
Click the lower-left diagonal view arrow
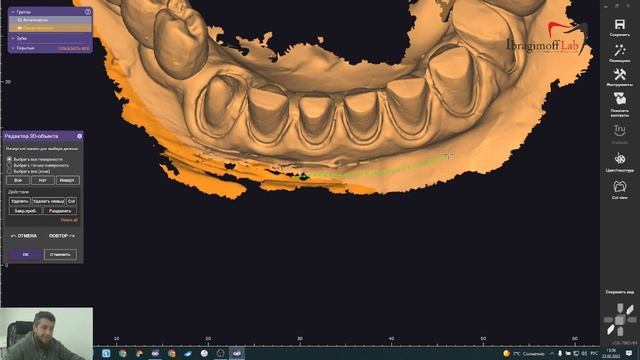[x=611, y=330]
